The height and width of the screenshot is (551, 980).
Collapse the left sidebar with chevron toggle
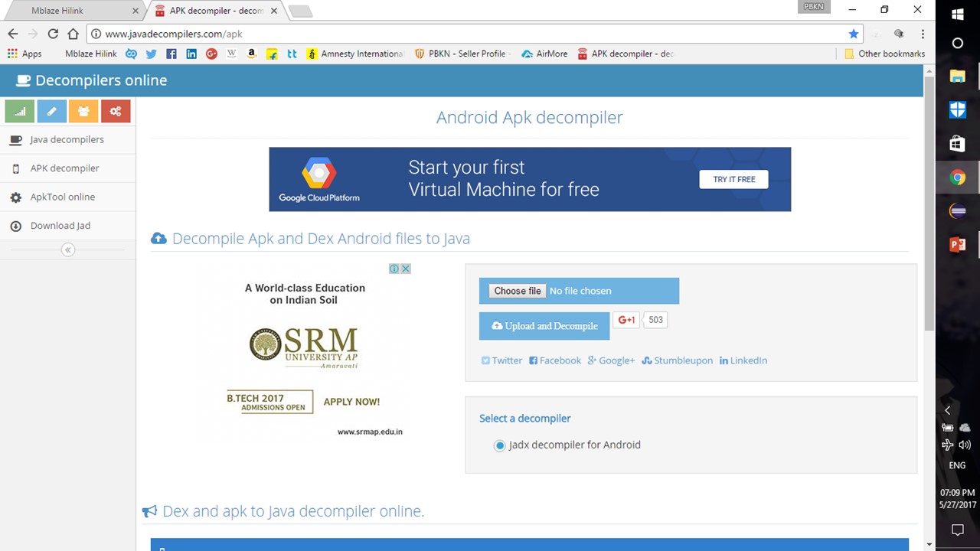coord(68,249)
